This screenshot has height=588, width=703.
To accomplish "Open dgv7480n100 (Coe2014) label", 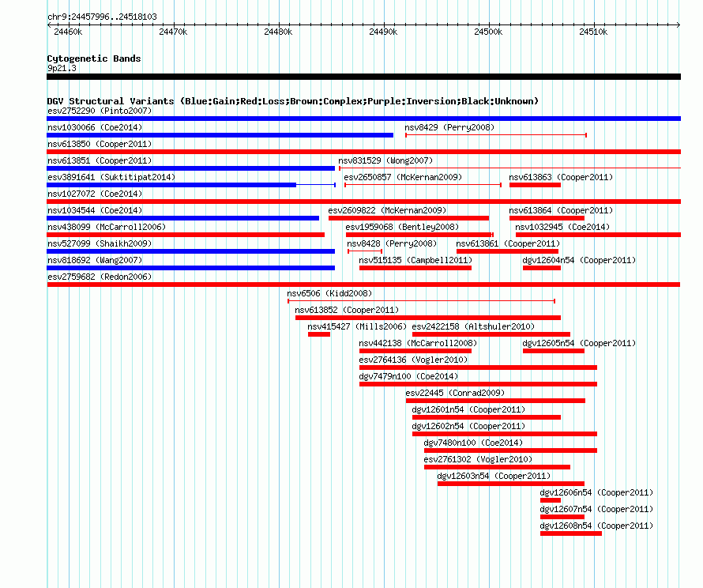I will (x=473, y=443).
